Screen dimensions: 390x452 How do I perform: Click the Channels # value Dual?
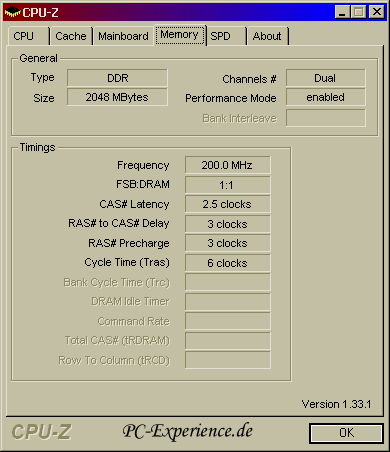pos(326,78)
